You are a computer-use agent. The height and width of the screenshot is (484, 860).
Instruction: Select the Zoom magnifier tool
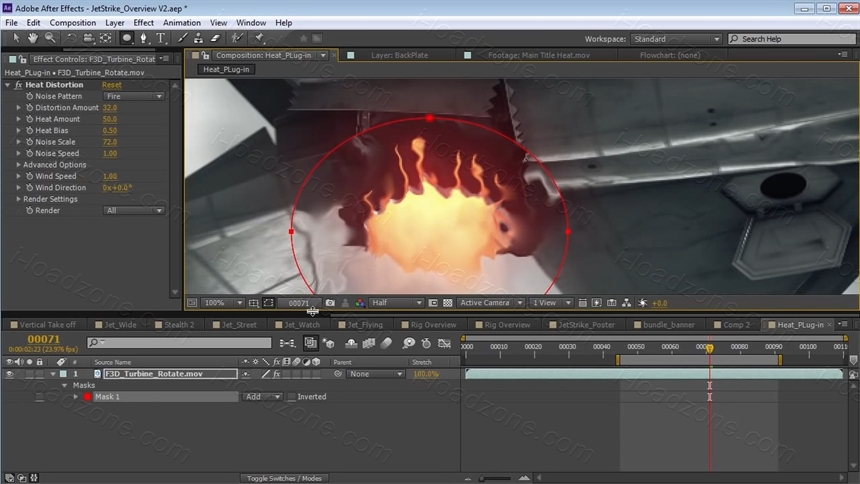coord(50,38)
